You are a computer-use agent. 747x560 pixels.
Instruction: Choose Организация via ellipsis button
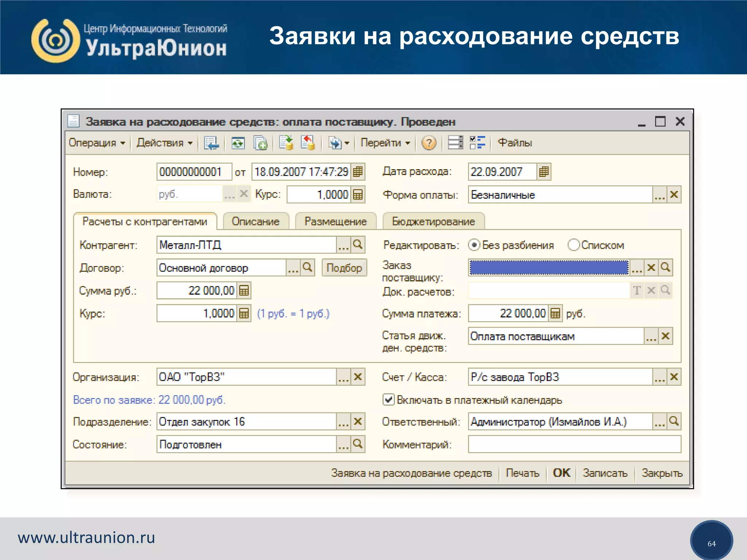(343, 377)
